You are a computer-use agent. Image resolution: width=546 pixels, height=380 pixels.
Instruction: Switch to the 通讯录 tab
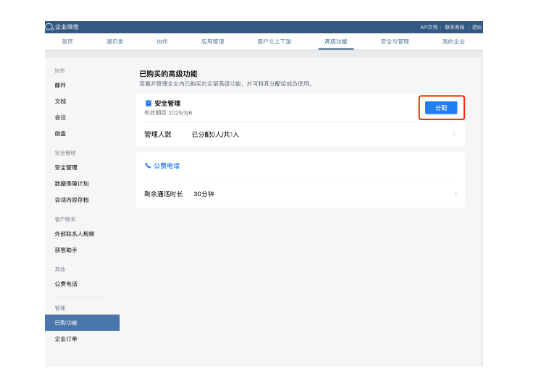(115, 41)
